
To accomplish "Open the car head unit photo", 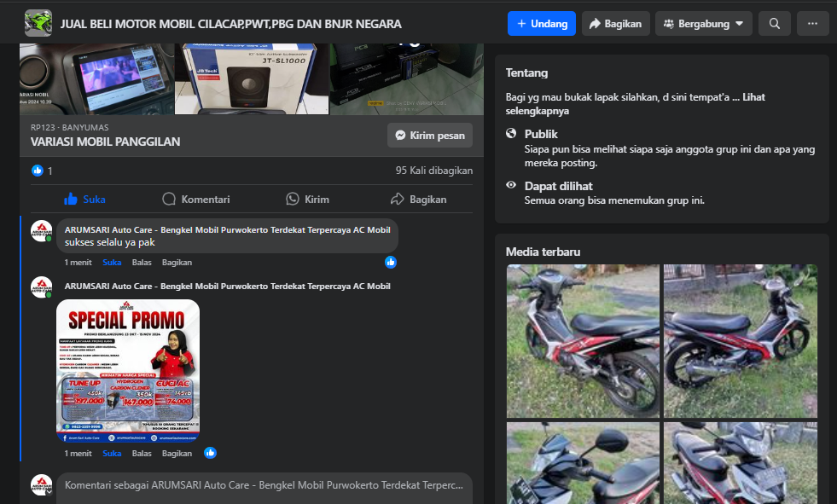I will click(96, 79).
